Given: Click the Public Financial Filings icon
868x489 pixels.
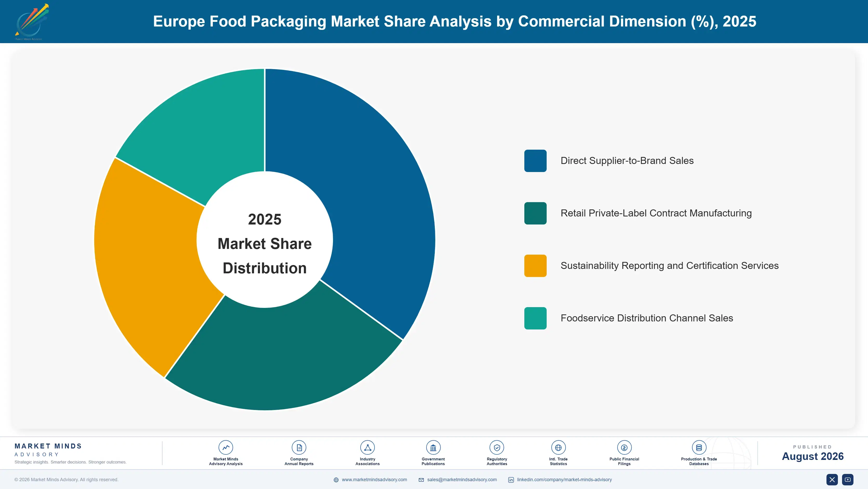Looking at the screenshot, I should 624,447.
